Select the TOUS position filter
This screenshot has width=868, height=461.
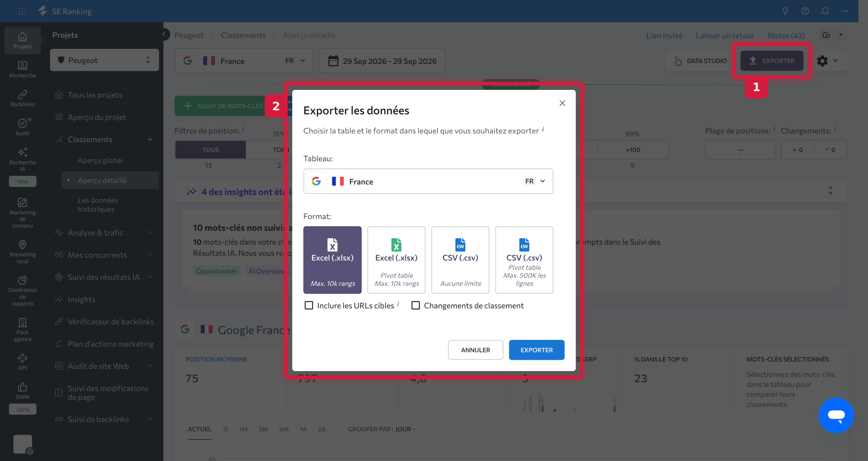(211, 150)
